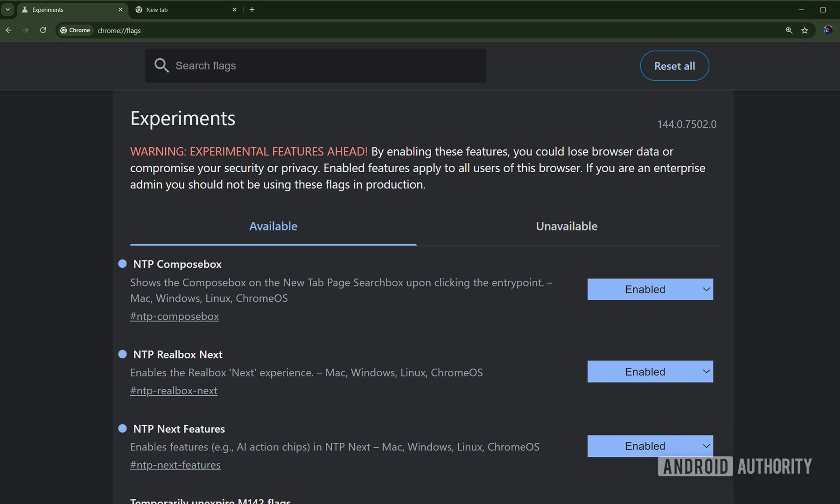The height and width of the screenshot is (504, 840).
Task: Click the back navigation arrow
Action: (8, 30)
